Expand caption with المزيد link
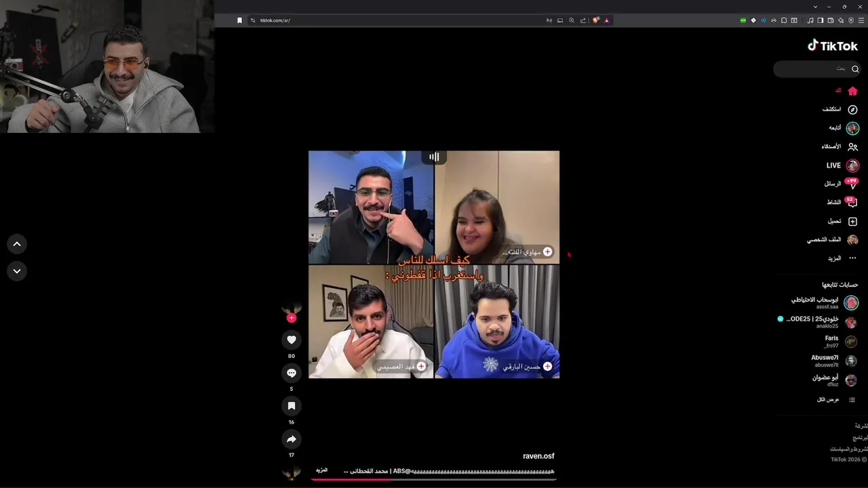The width and height of the screenshot is (868, 488). pyautogui.click(x=321, y=470)
